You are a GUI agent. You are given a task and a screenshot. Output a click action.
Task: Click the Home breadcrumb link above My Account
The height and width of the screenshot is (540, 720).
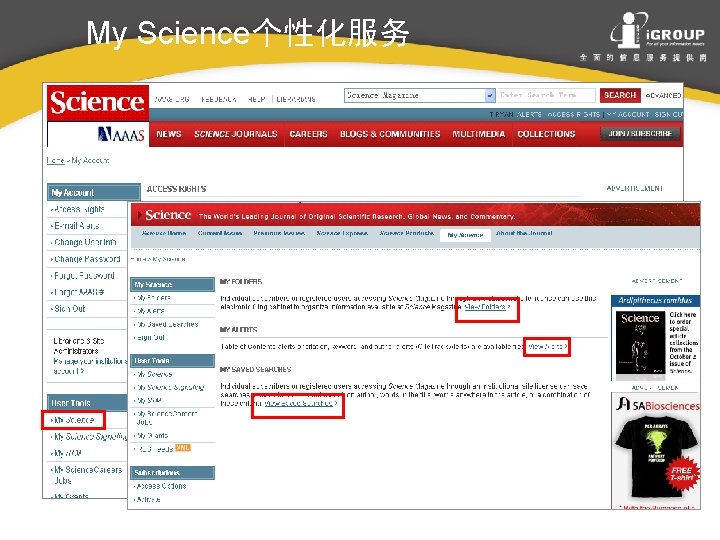[x=56, y=160]
